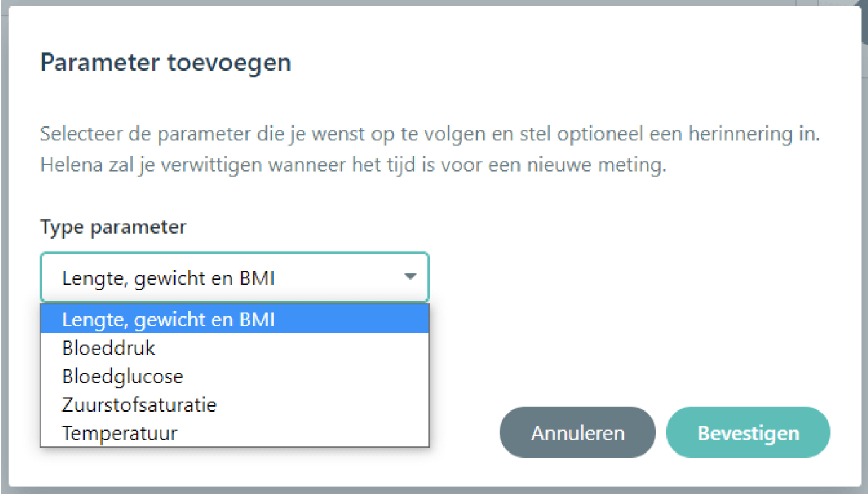Viewport: 868px width, 495px height.
Task: Click the Parameter toevoegen dialog title
Action: point(166,63)
